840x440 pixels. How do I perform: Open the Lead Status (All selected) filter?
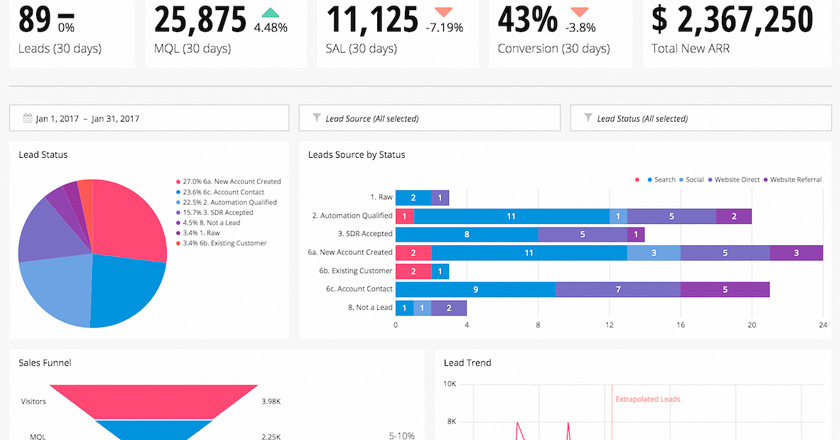(x=701, y=118)
